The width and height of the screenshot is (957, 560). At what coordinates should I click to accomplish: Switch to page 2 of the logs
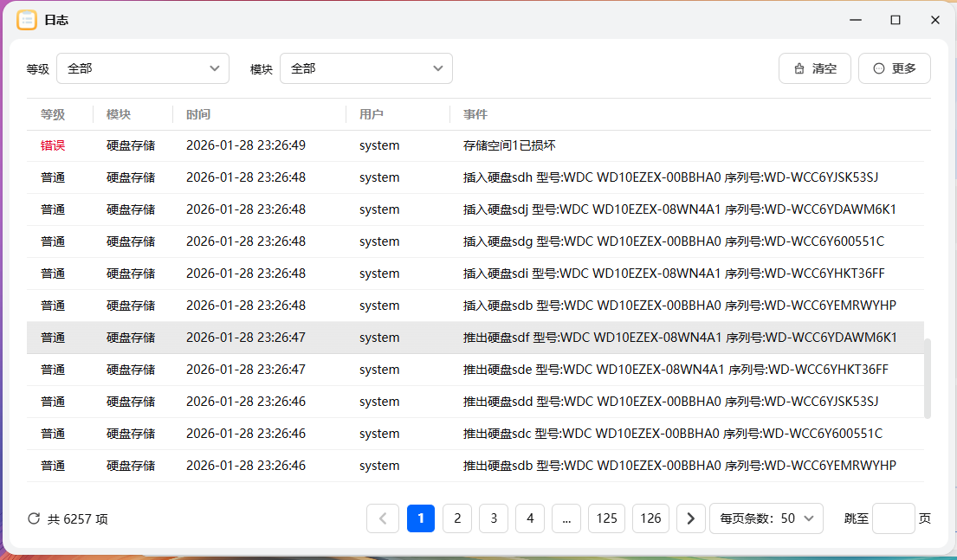pos(457,518)
